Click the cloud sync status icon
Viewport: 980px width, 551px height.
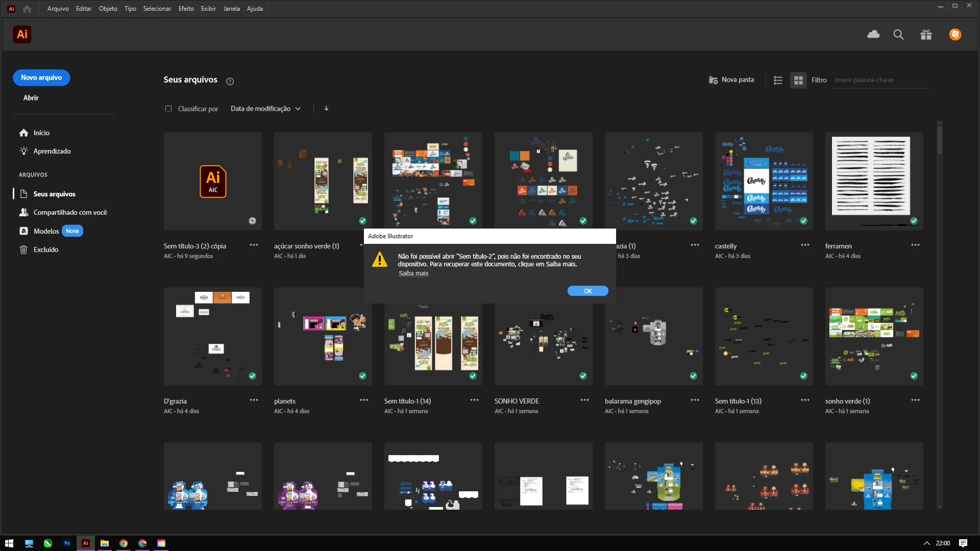coord(873,34)
